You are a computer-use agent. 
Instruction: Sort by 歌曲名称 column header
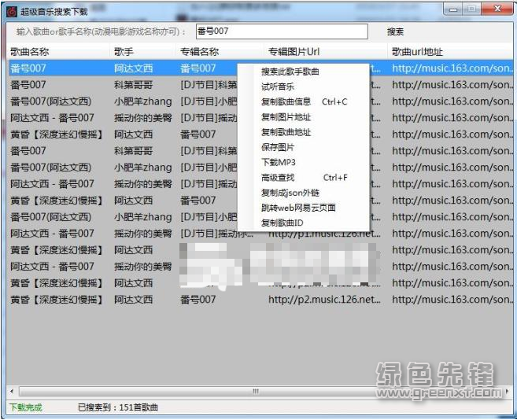pyautogui.click(x=29, y=52)
